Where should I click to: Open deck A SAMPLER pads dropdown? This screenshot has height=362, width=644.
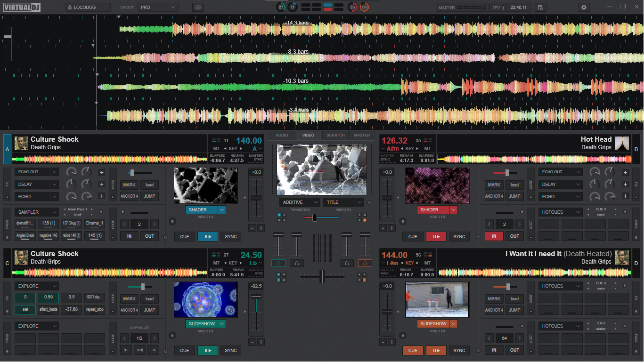(36, 212)
